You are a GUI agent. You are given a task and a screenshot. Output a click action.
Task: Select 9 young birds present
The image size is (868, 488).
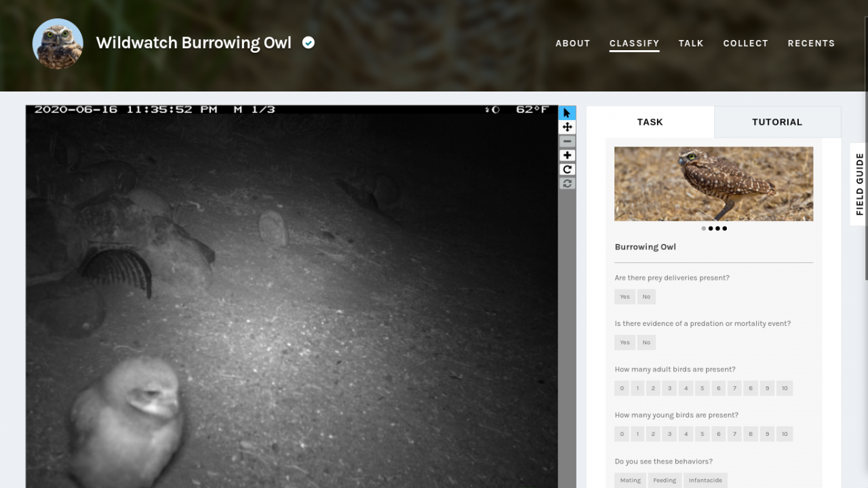click(x=767, y=434)
